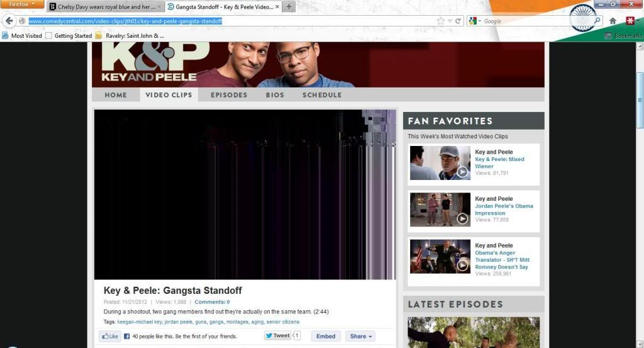
Task: Click the search magnifier icon in Google box
Action: 597,20
